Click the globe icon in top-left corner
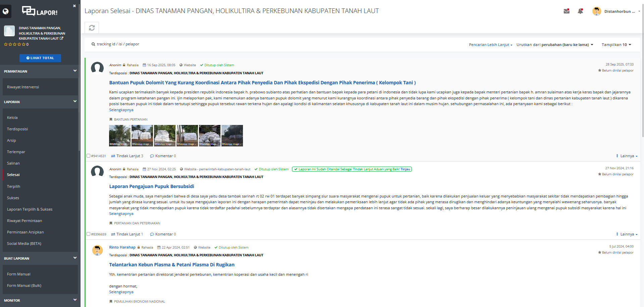The width and height of the screenshot is (644, 307). (6, 11)
